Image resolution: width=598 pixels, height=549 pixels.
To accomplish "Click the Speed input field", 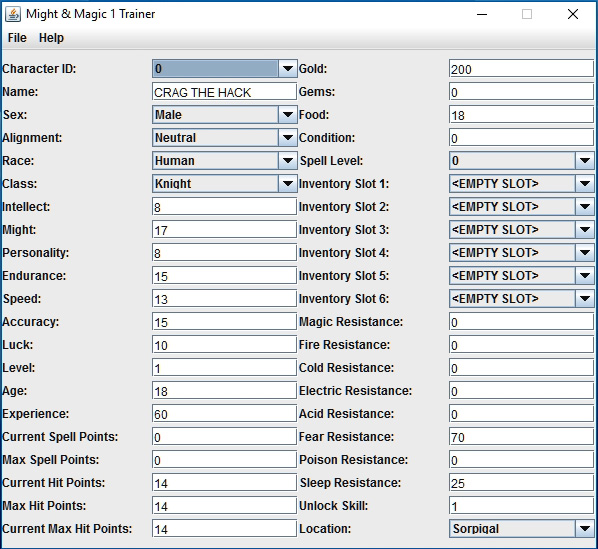I will (224, 299).
